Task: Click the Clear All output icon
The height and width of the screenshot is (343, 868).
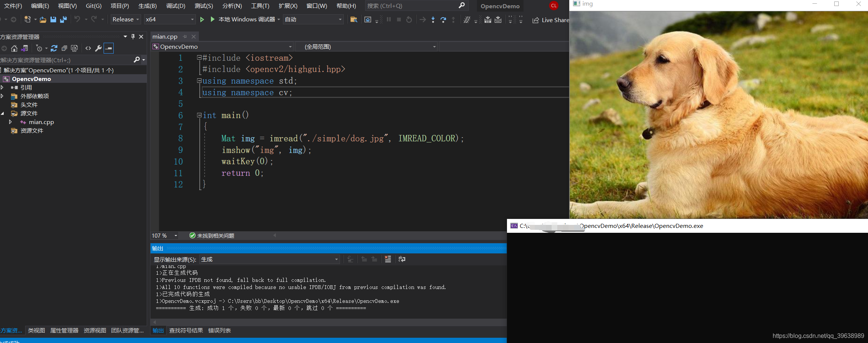Action: [x=388, y=259]
